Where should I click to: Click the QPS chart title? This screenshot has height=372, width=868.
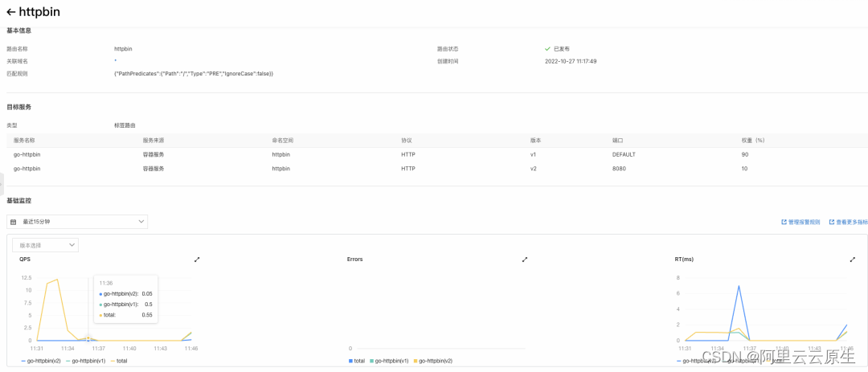coord(24,259)
